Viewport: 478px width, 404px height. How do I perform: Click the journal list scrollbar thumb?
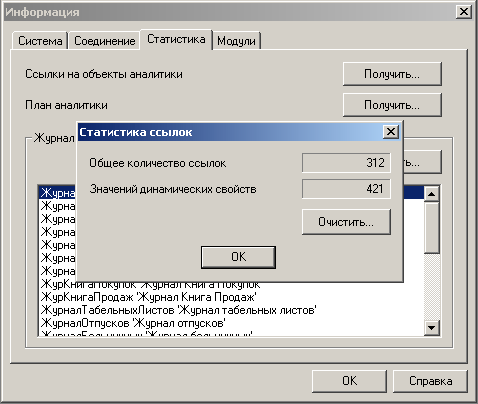[x=432, y=227]
